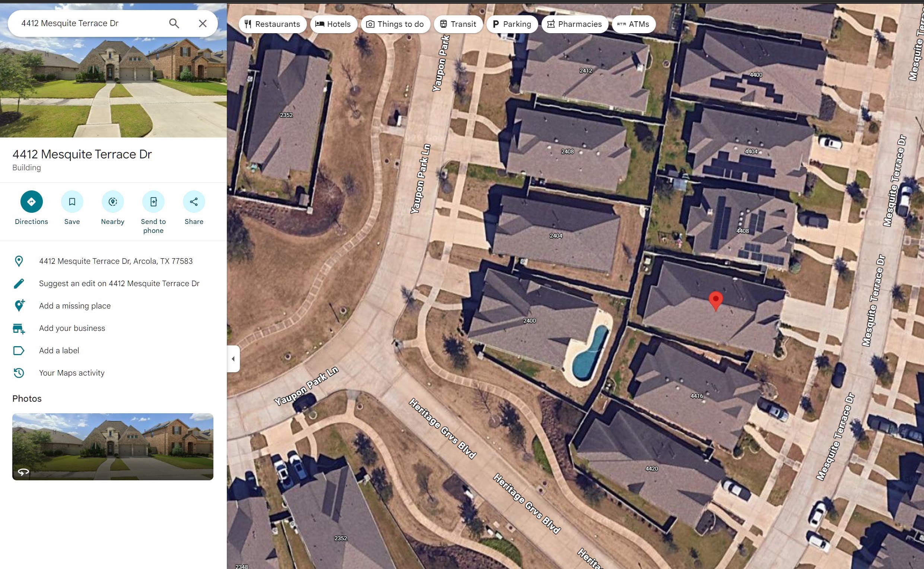
Task: Open the Nearby search icon
Action: pos(112,202)
